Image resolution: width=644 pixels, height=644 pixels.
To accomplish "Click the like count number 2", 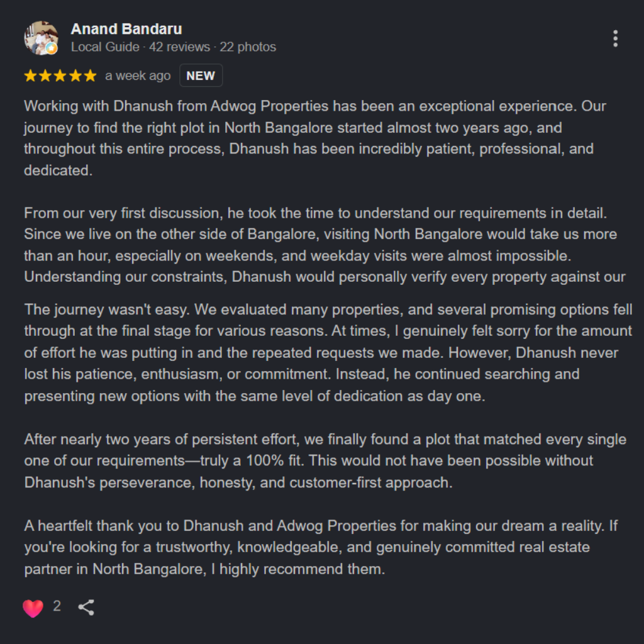I will point(57,606).
